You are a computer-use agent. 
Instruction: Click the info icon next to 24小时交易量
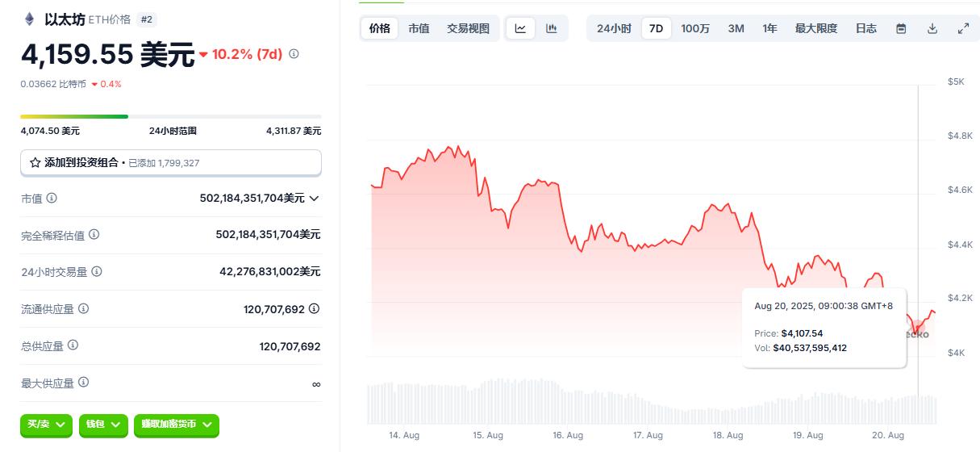[x=98, y=272]
